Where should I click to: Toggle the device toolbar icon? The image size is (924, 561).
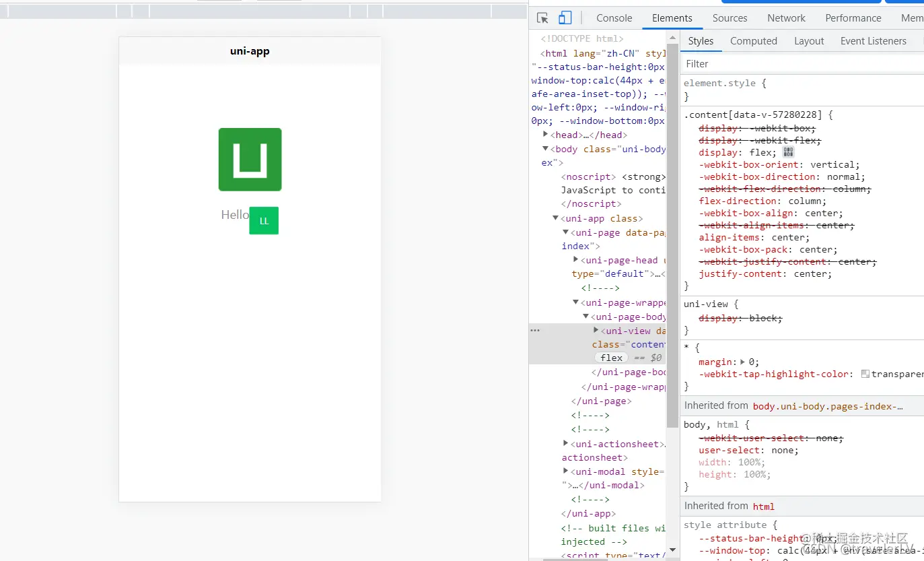(x=565, y=18)
